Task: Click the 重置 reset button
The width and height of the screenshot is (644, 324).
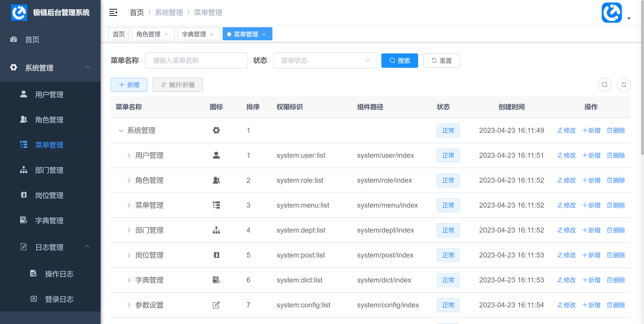Action: click(x=441, y=60)
